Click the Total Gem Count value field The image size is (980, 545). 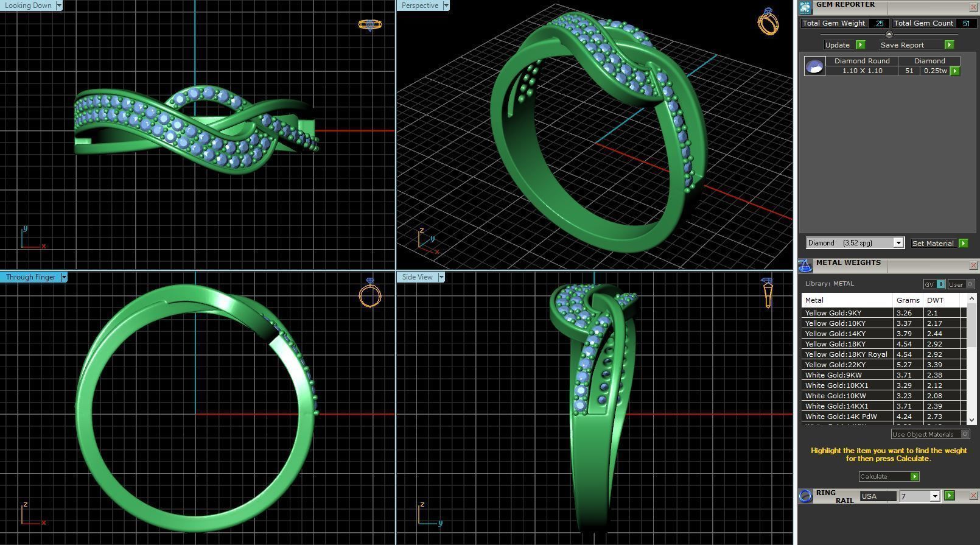(x=965, y=23)
